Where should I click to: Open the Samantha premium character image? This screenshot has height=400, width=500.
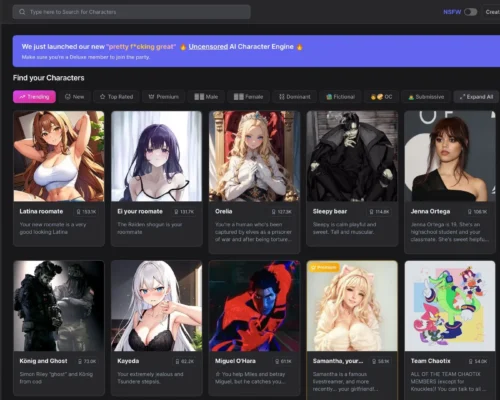[x=352, y=306]
